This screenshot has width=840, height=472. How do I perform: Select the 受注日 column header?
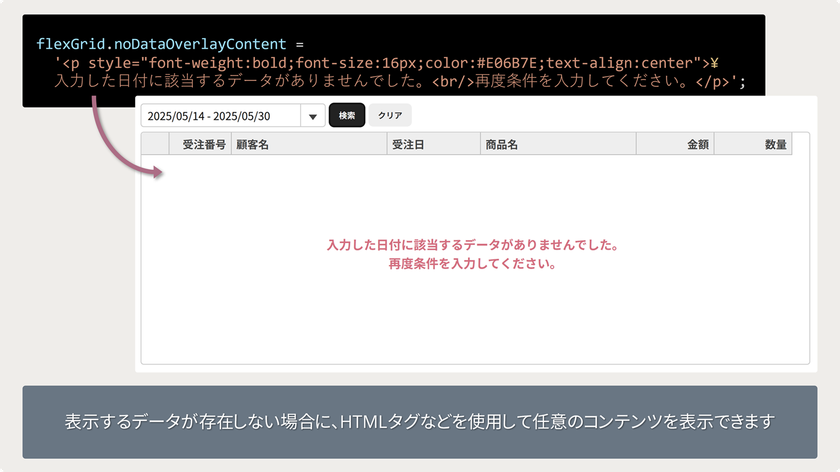pos(432,145)
